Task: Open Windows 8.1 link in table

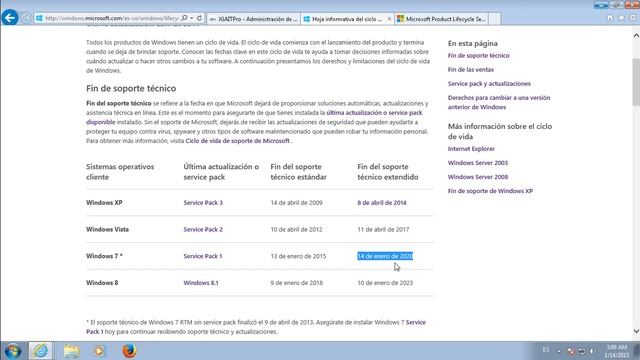Action: (201, 282)
